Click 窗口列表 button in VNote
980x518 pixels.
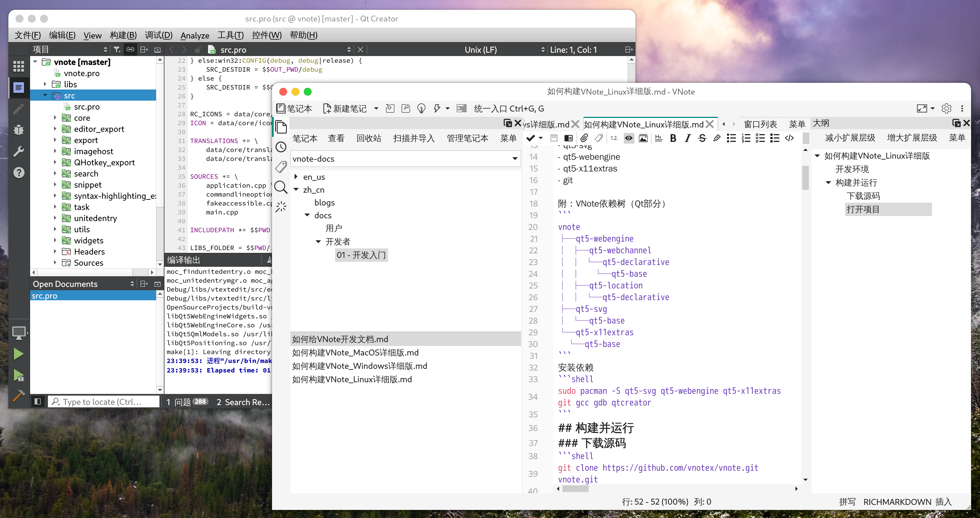tap(760, 124)
